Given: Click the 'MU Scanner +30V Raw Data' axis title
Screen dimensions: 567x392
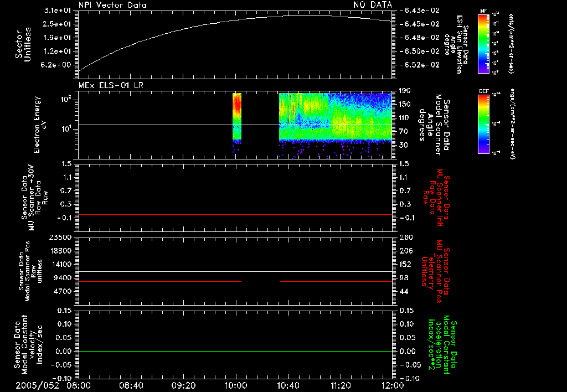Looking at the screenshot, I should 34,198.
